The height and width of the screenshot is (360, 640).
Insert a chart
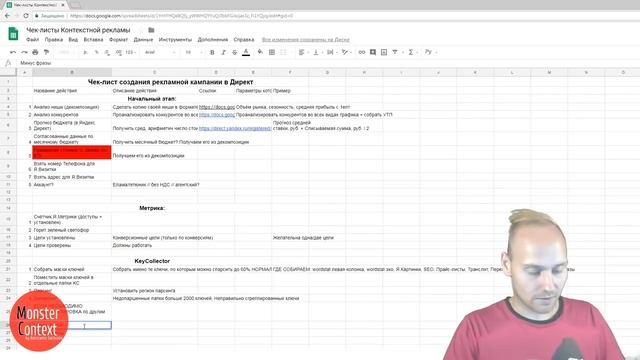[384, 52]
